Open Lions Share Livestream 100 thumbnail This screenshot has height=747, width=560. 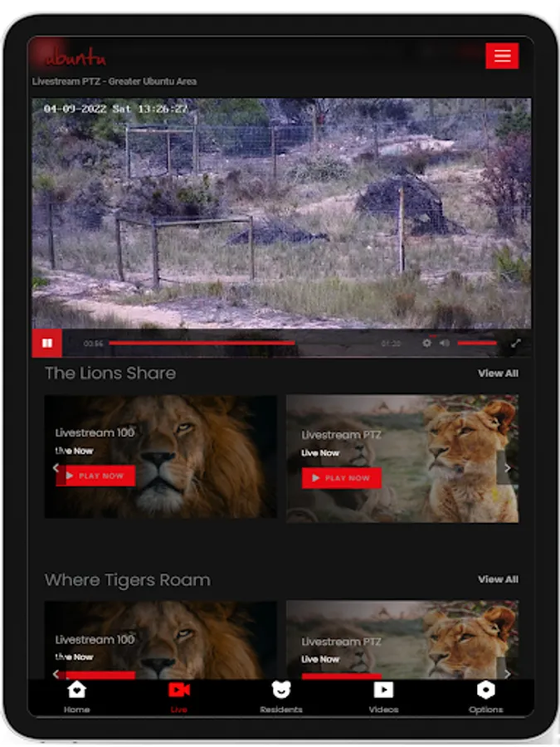[x=160, y=456]
